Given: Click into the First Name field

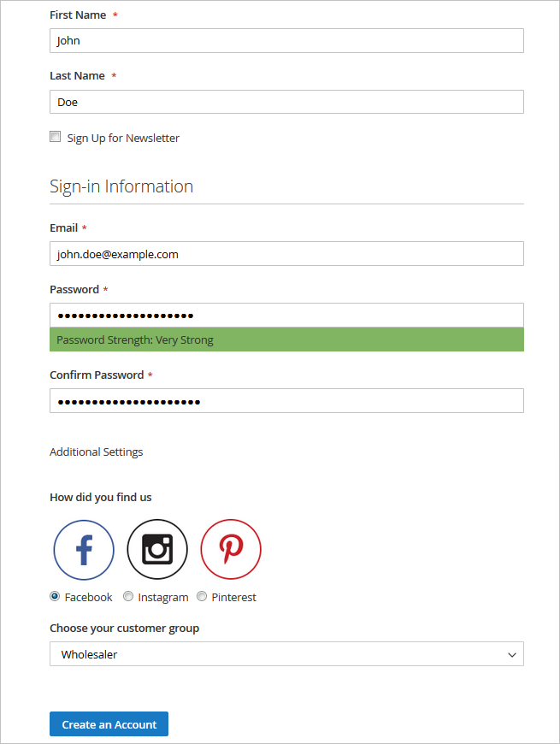Looking at the screenshot, I should click(286, 40).
